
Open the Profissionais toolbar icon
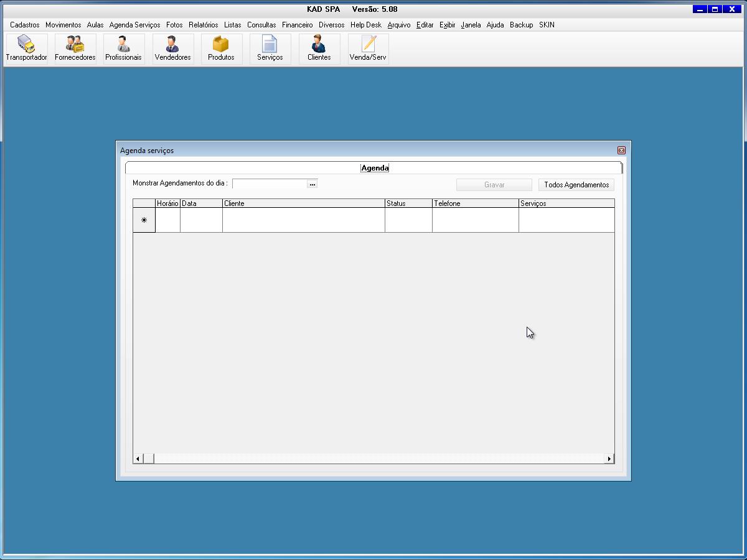point(123,49)
